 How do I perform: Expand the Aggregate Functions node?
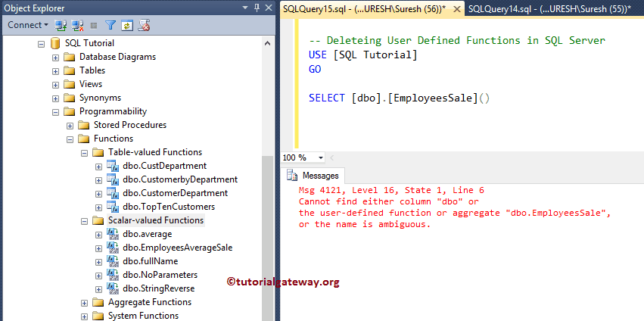tap(84, 303)
